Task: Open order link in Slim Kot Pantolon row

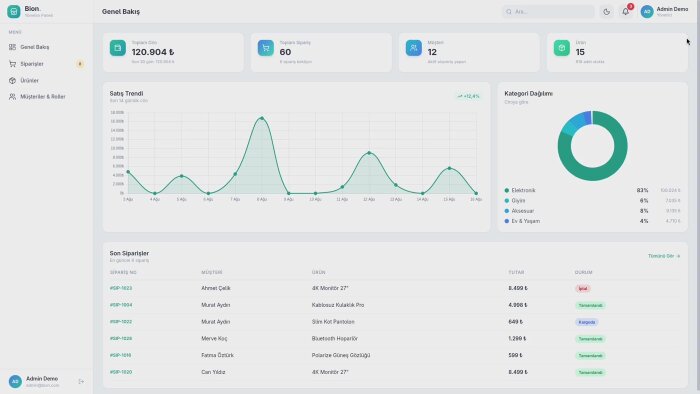Action: [121, 322]
